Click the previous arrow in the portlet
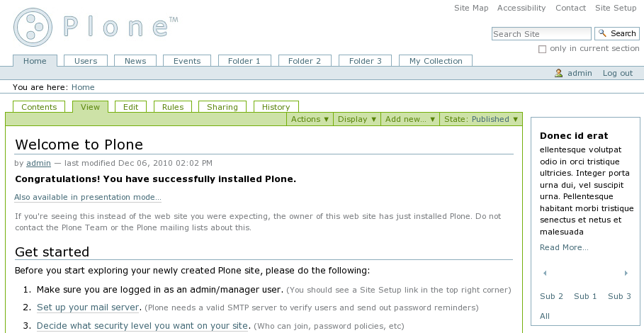 point(544,273)
